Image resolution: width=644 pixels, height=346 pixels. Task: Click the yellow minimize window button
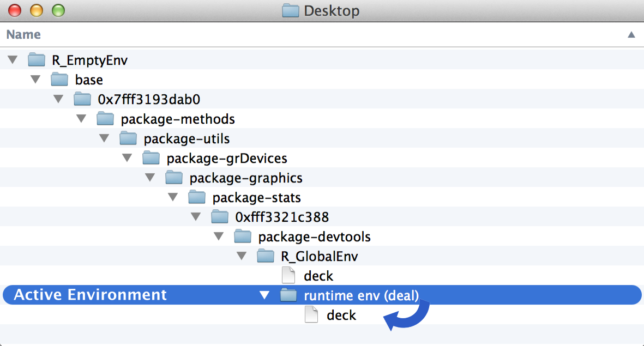pos(36,10)
